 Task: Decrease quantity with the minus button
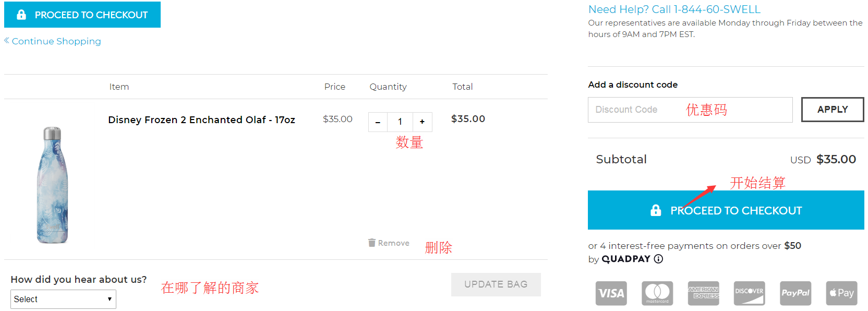point(378,122)
